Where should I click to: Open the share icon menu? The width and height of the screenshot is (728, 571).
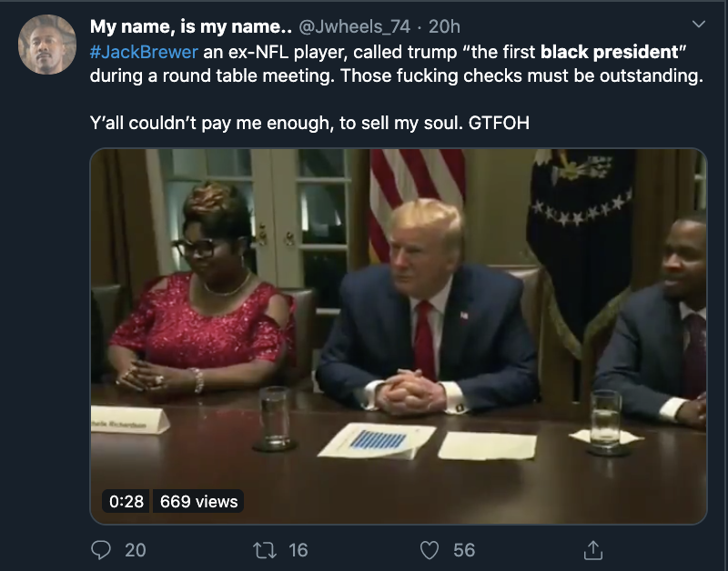click(593, 549)
